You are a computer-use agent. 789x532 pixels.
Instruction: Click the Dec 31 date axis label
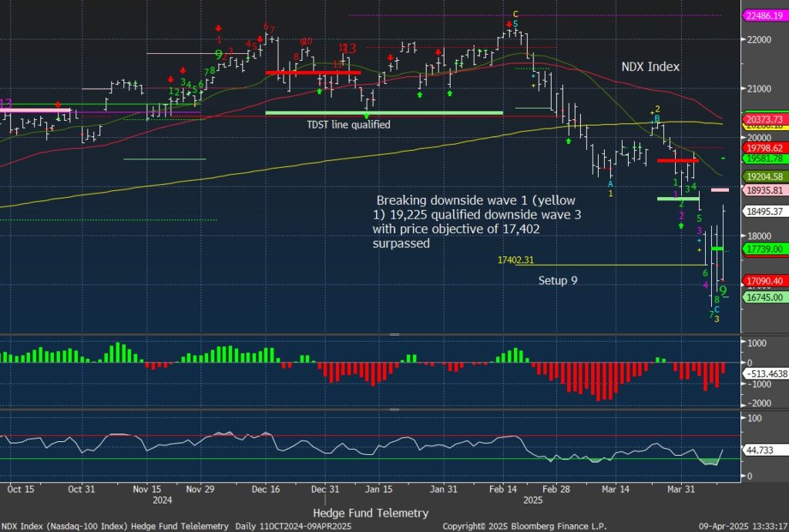click(x=325, y=489)
